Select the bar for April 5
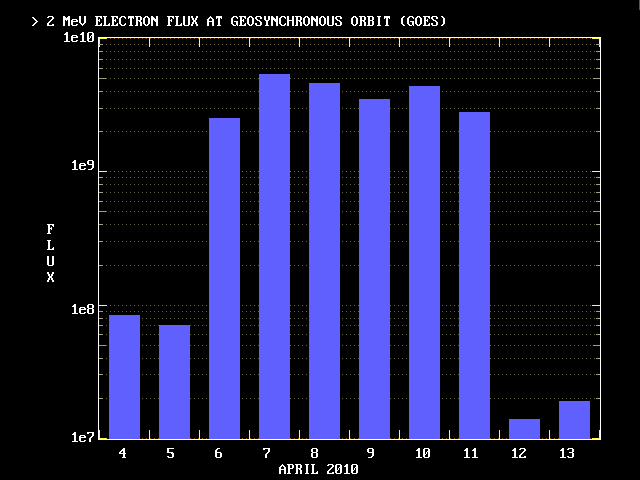Image resolution: width=640 pixels, height=480 pixels. click(x=174, y=382)
